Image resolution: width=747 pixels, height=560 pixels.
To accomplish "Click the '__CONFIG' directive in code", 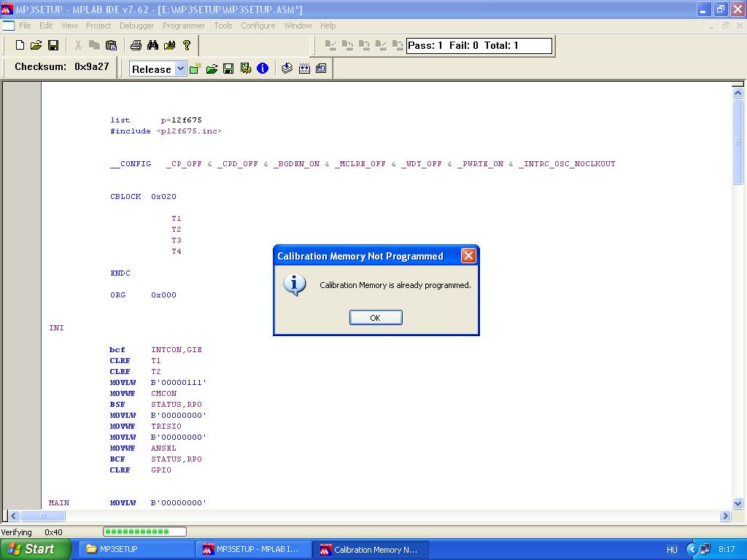I will (x=131, y=164).
